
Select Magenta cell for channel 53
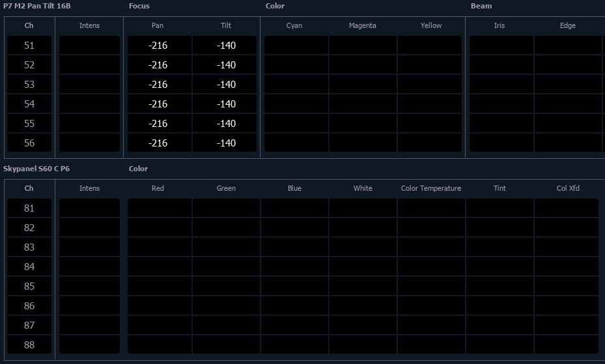pyautogui.click(x=363, y=85)
